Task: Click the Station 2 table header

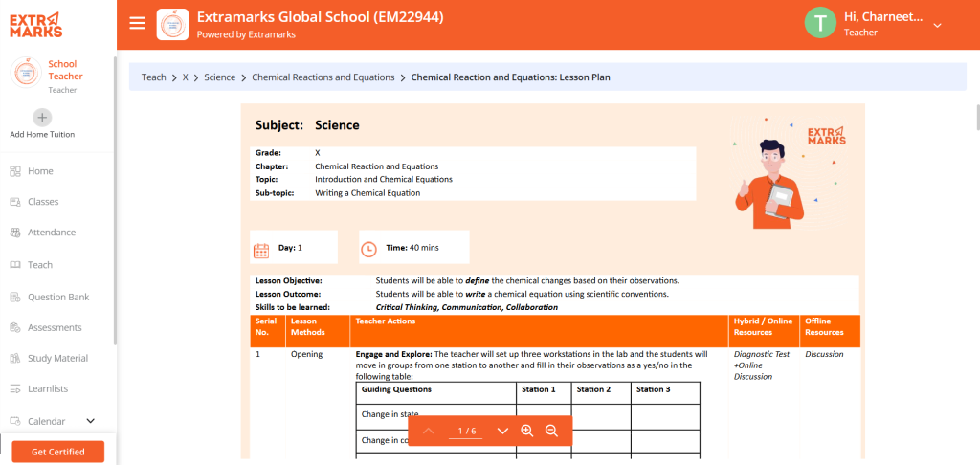Action: click(x=593, y=389)
